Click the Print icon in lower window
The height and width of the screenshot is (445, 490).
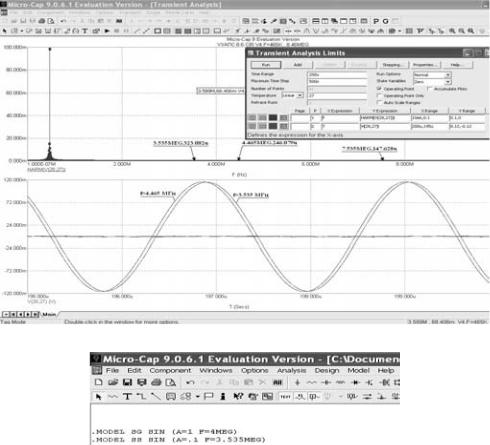click(156, 382)
